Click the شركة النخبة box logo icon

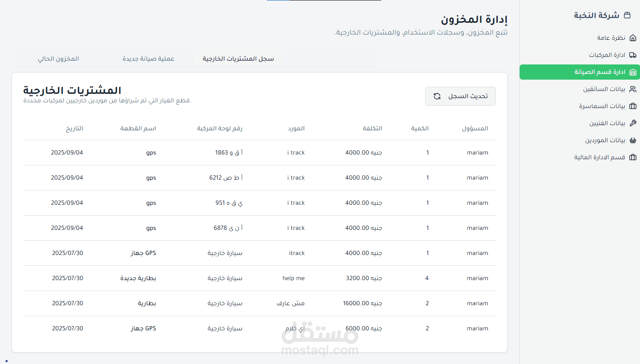point(627,15)
